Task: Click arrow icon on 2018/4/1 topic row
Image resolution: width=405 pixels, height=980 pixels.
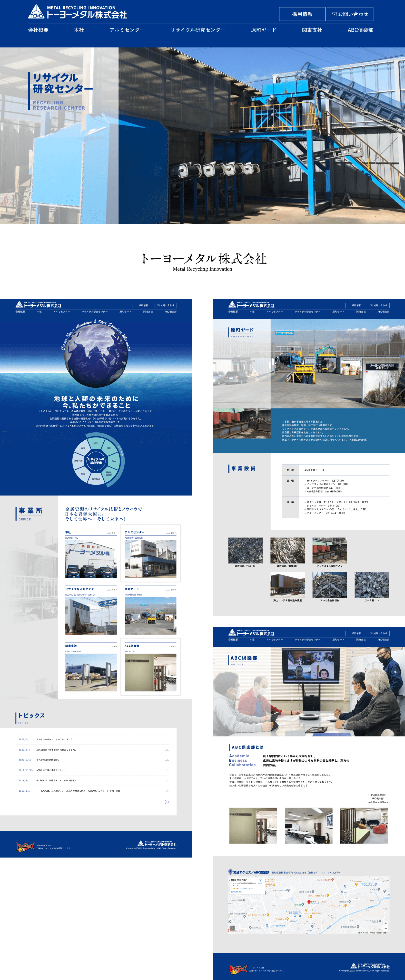Action: click(166, 781)
